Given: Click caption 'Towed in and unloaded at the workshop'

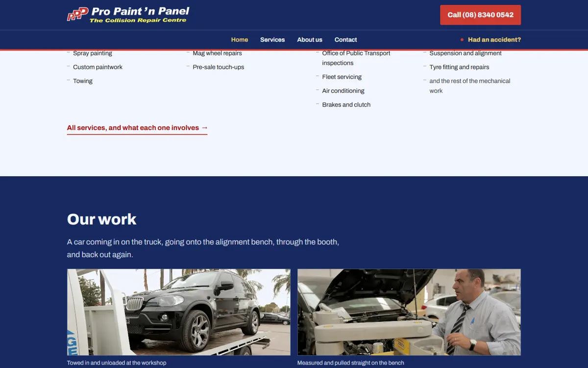Looking at the screenshot, I should click(x=117, y=363).
